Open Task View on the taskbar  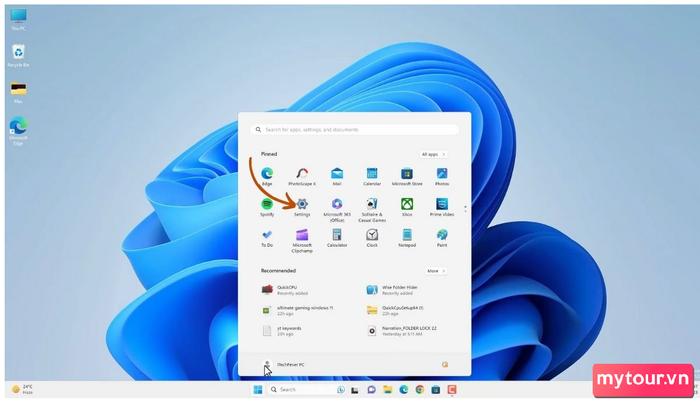(x=355, y=390)
